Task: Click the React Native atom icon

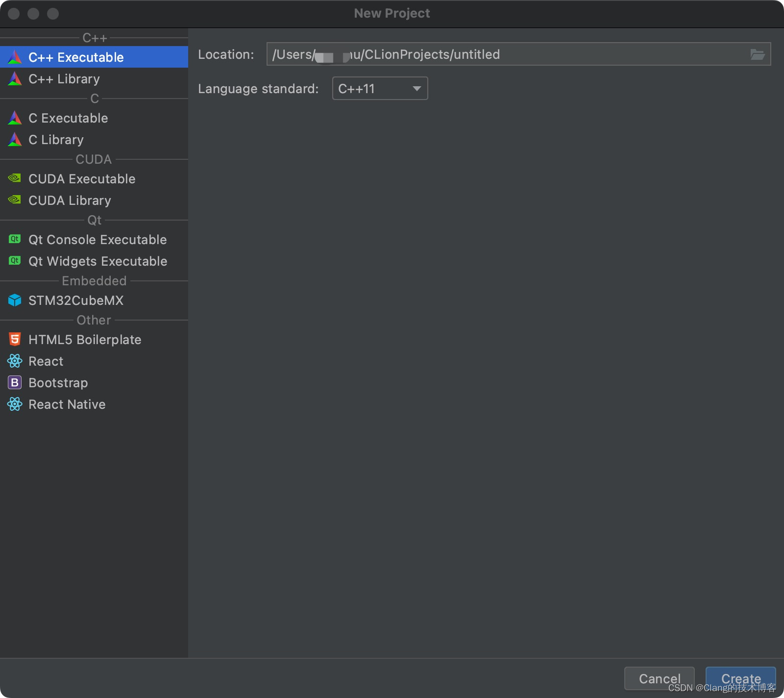Action: 15,404
